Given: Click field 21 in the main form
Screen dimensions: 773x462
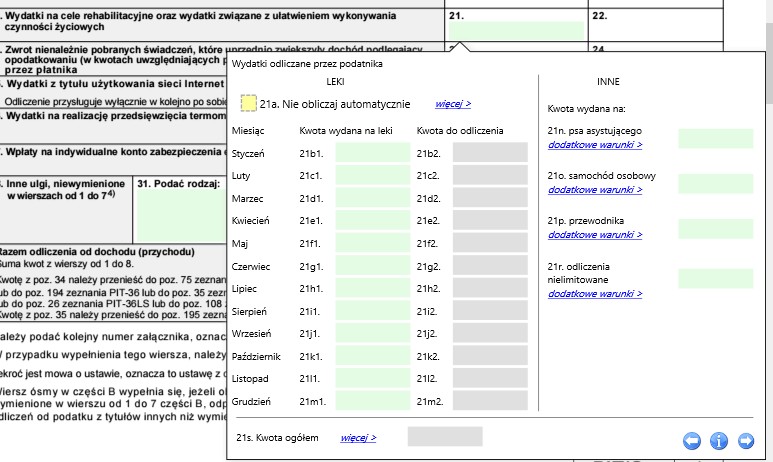Looking at the screenshot, I should coord(515,30).
